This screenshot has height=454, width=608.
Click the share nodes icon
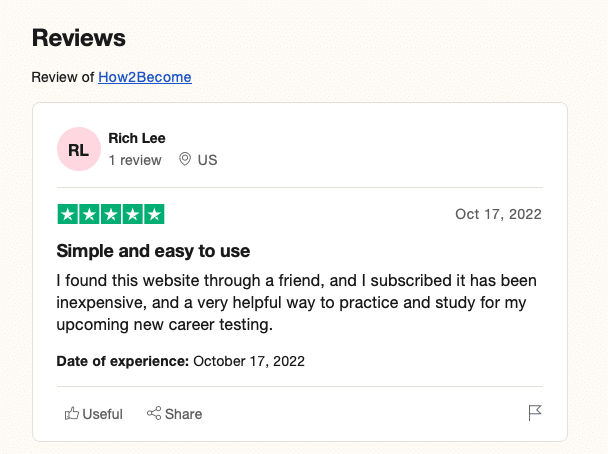pyautogui.click(x=154, y=414)
